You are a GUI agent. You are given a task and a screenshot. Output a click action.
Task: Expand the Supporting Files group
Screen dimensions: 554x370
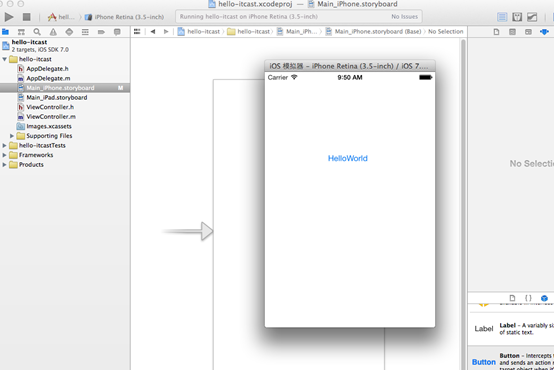[x=12, y=136]
